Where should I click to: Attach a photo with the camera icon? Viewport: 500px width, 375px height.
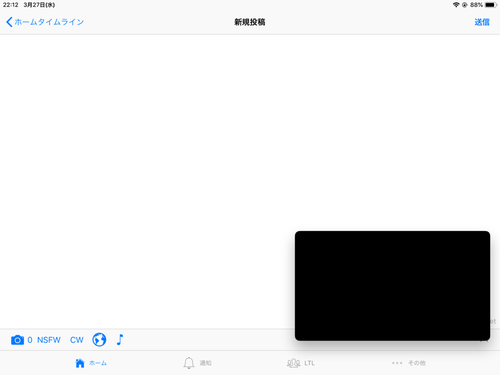pos(17,340)
